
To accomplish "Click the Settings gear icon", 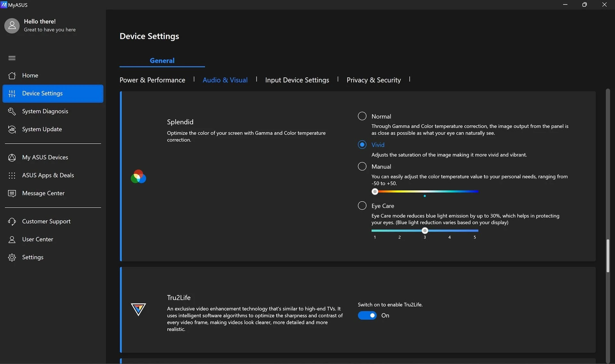I will pyautogui.click(x=12, y=257).
